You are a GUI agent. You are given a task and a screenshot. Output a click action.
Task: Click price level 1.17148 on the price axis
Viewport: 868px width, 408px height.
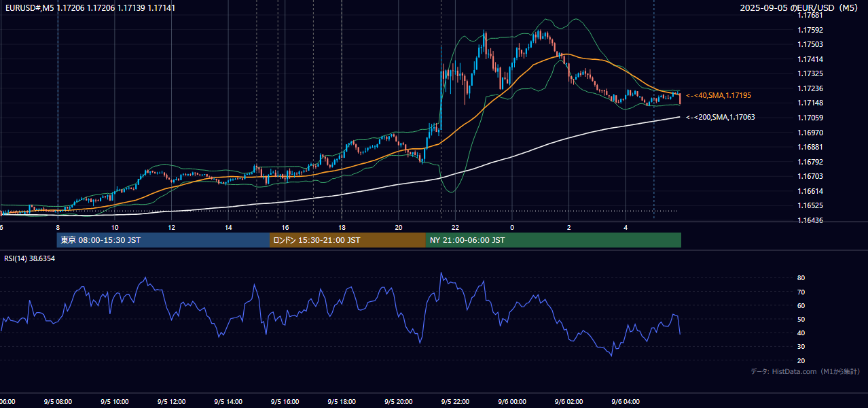tap(810, 103)
